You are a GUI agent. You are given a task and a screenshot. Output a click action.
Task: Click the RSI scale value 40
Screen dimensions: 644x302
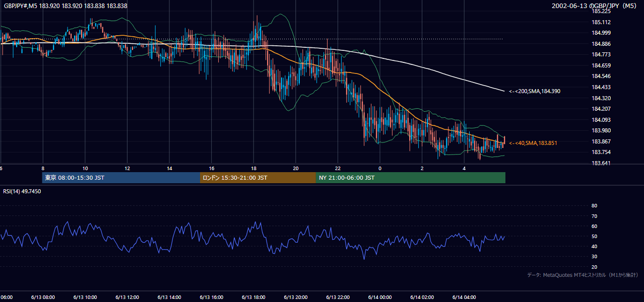(x=594, y=246)
